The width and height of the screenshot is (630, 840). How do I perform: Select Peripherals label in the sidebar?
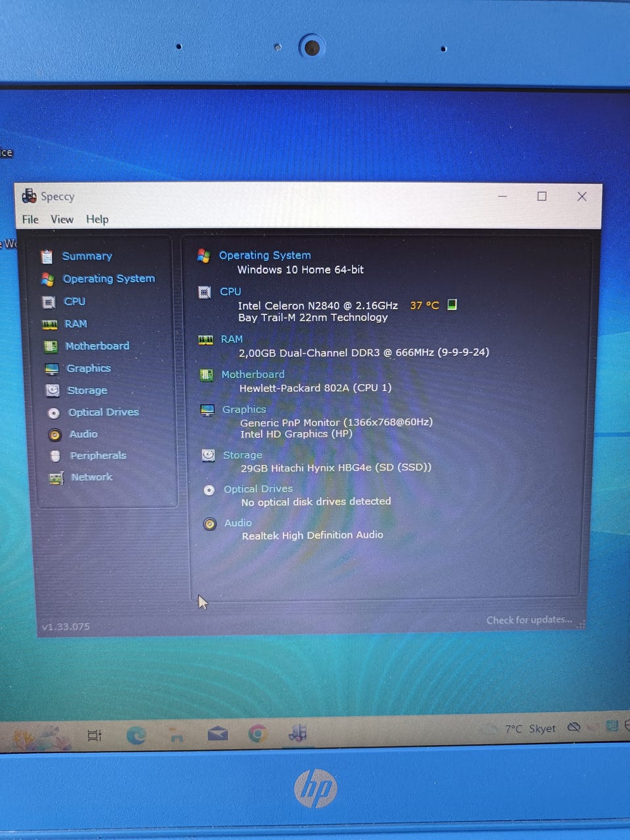[98, 455]
